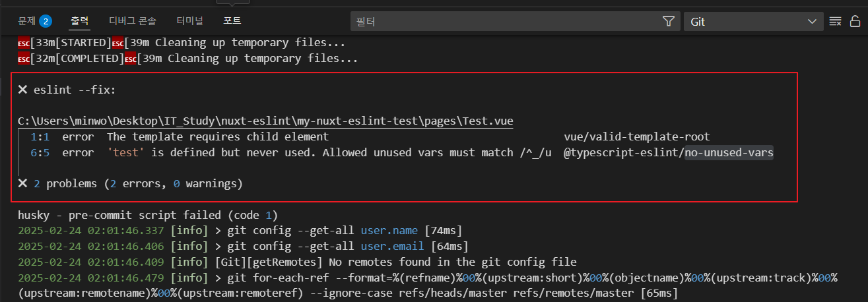Open the Git output channel dropdown
The image size is (868, 302).
(753, 22)
